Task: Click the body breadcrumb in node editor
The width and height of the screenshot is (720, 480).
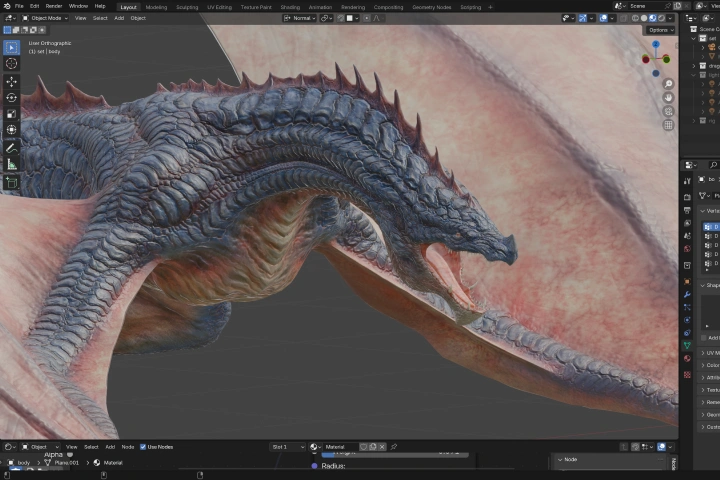Action: [20, 463]
